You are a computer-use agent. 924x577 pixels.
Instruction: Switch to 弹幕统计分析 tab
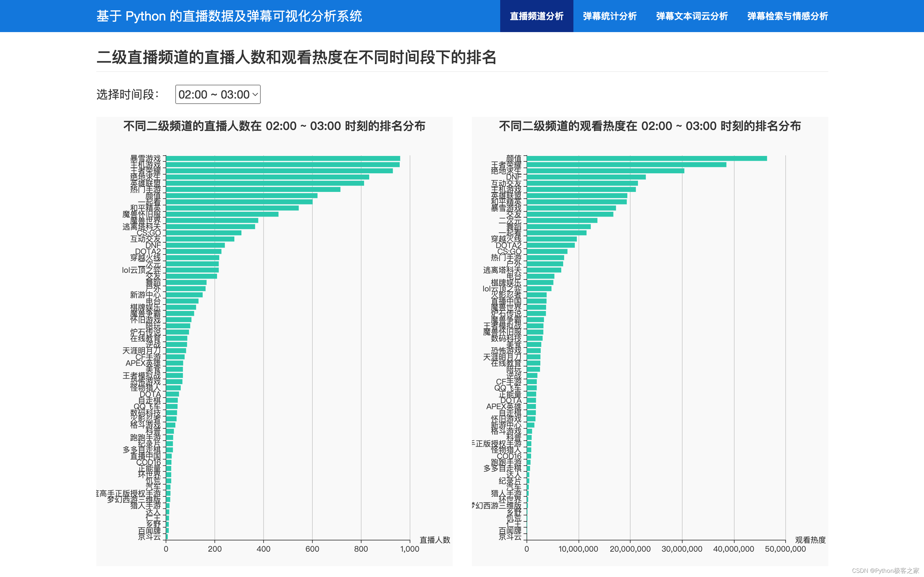pyautogui.click(x=609, y=16)
